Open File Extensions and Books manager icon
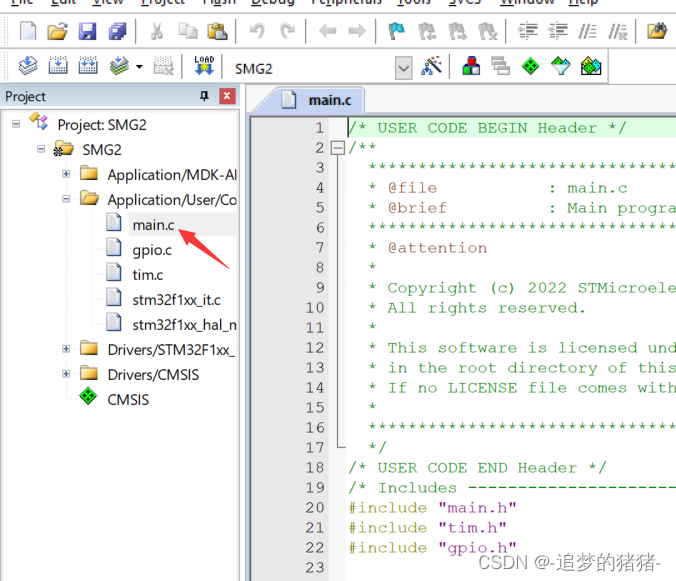The height and width of the screenshot is (581, 676). click(471, 66)
